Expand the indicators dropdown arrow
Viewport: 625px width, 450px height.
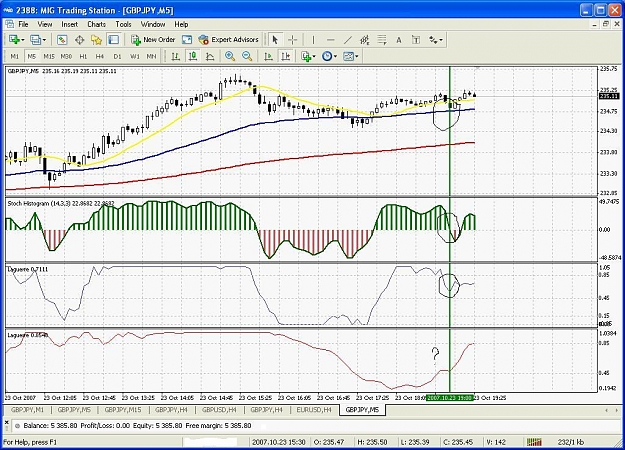click(314, 57)
